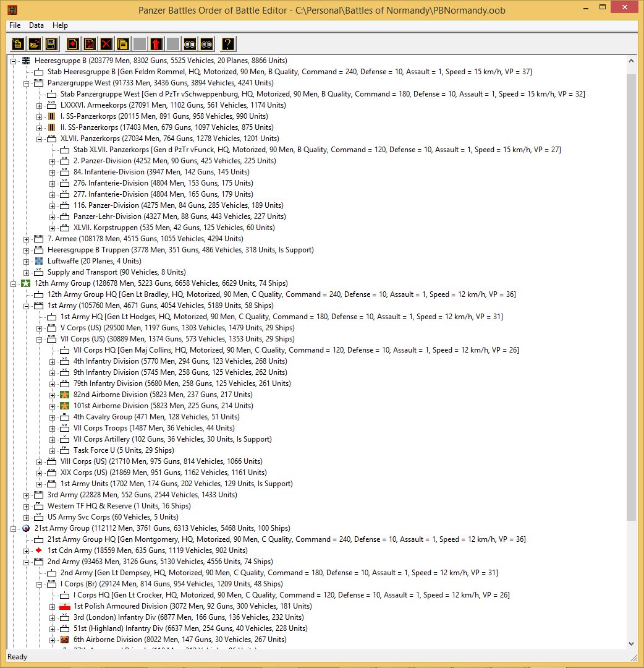Viewport: 644px width, 668px height.
Task: Click the left binoculars search icon
Action: pyautogui.click(x=189, y=44)
